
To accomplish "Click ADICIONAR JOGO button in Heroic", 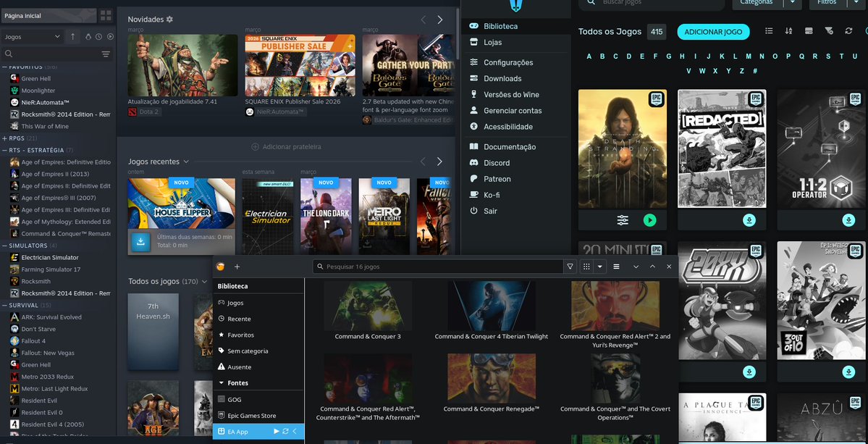I will (714, 32).
